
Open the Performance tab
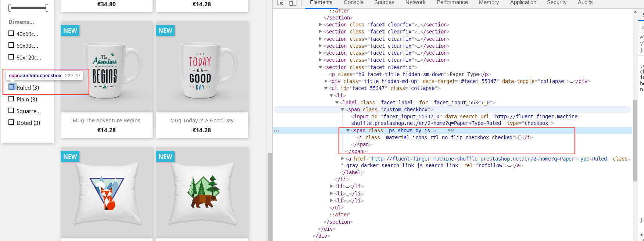[x=452, y=3]
